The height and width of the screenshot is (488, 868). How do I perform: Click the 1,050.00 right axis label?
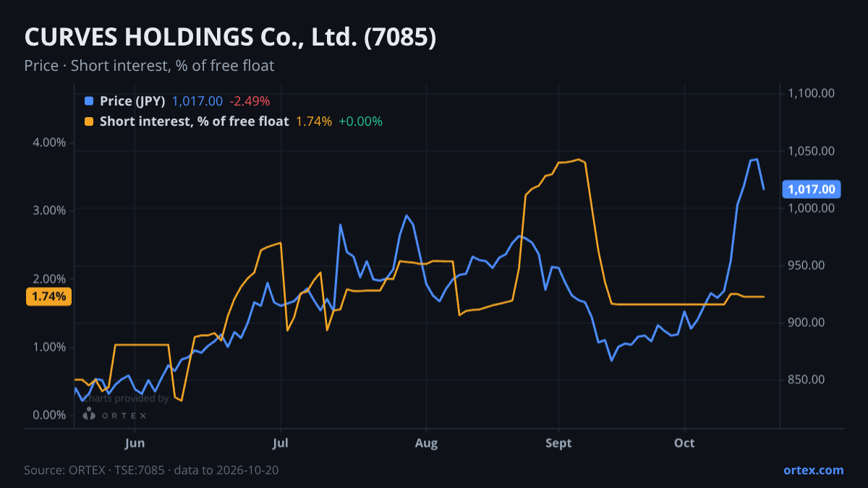pyautogui.click(x=812, y=151)
